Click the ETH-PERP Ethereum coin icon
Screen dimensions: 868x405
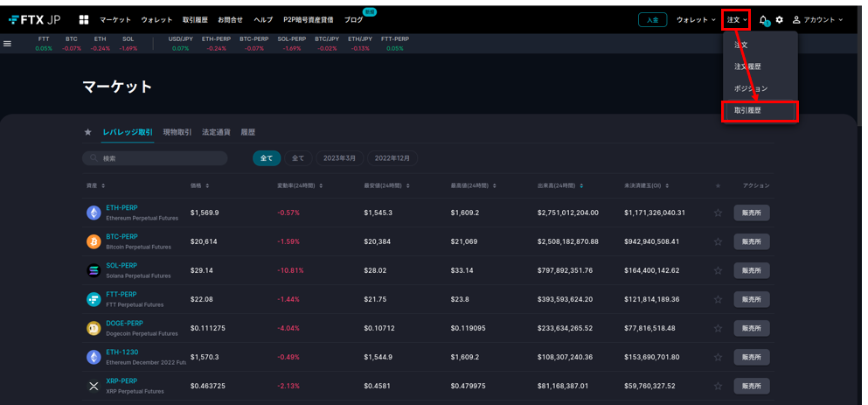[x=94, y=213]
